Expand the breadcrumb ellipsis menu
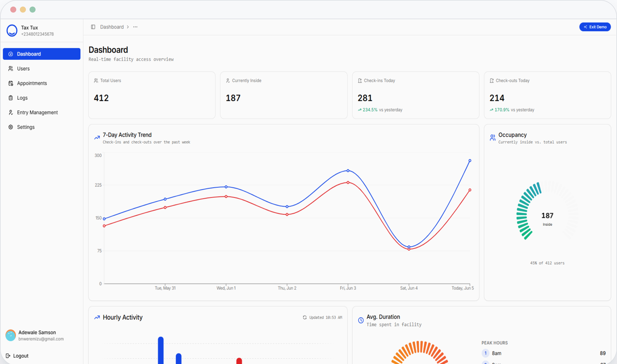Screen dimensions: 617x364 [x=135, y=27]
